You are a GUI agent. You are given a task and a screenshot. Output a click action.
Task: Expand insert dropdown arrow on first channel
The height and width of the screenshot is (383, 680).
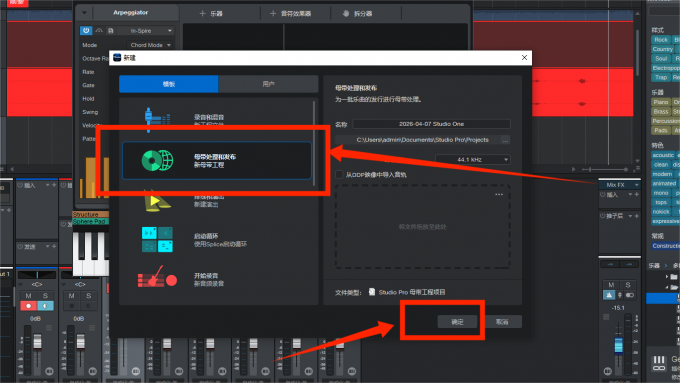tap(47, 185)
